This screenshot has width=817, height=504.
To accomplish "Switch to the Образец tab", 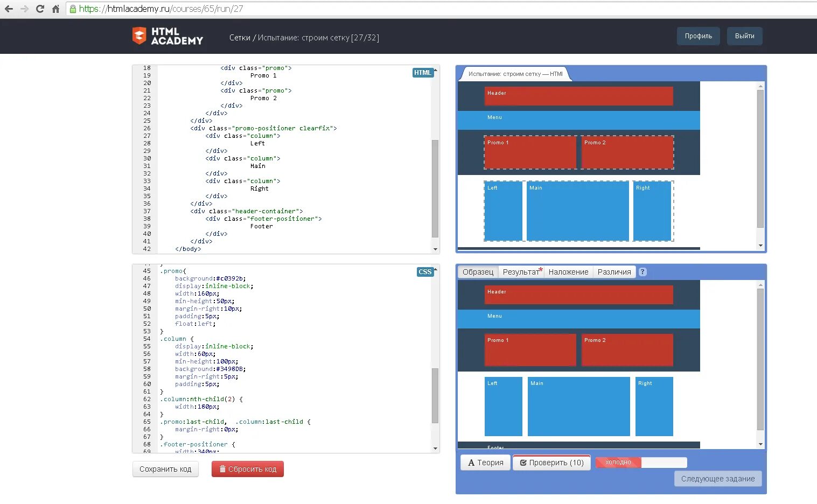I will click(x=478, y=272).
